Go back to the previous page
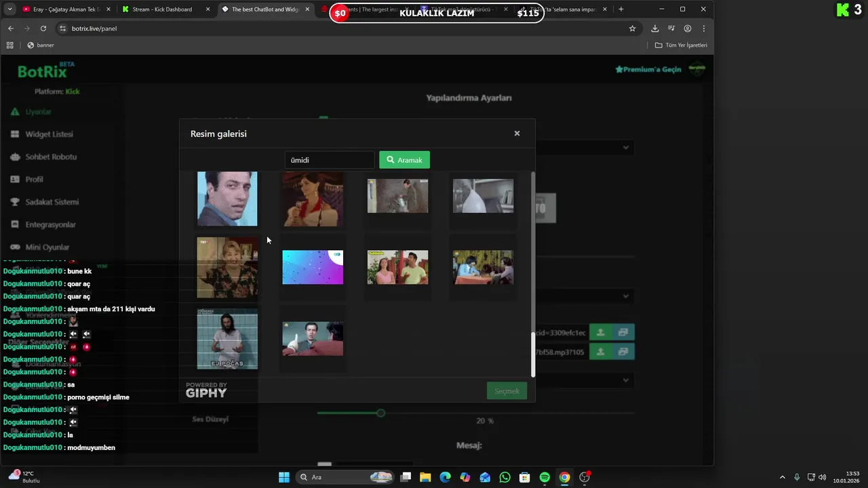This screenshot has height=488, width=868. (x=10, y=28)
